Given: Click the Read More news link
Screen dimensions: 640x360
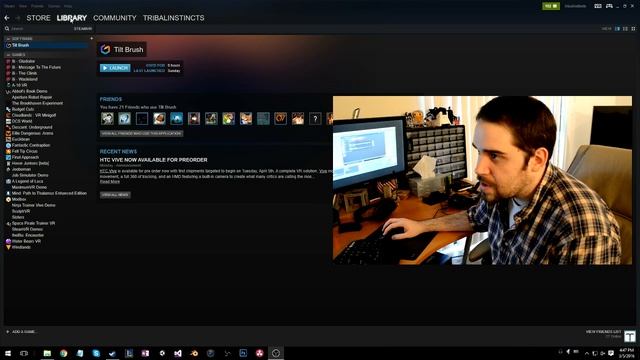Looking at the screenshot, I should 110,182.
